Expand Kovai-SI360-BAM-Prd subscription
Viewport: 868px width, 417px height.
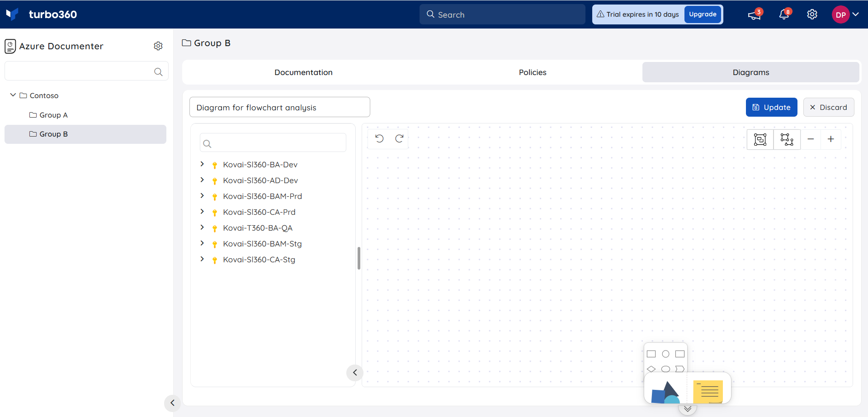(202, 196)
